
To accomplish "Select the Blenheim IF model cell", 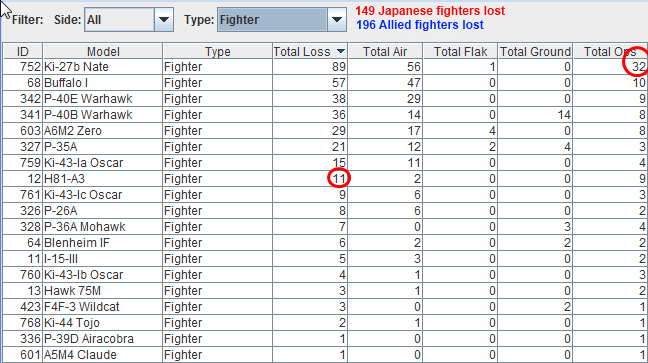I will coord(103,243).
